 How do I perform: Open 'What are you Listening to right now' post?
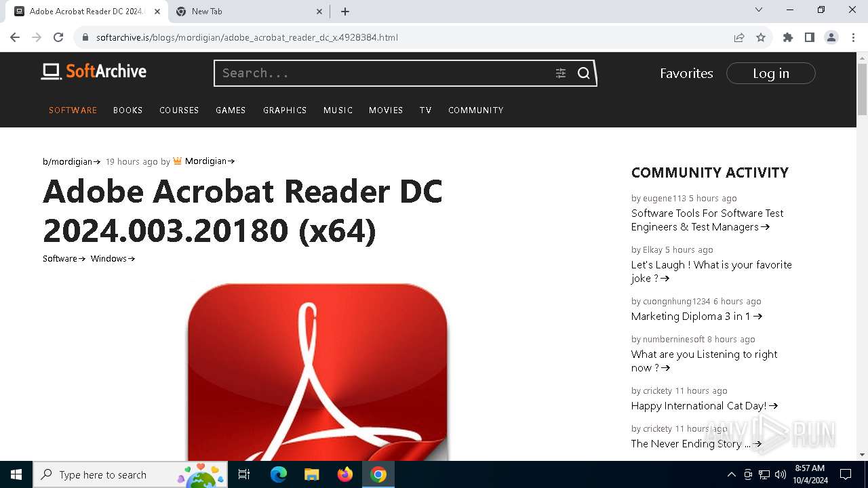click(704, 361)
